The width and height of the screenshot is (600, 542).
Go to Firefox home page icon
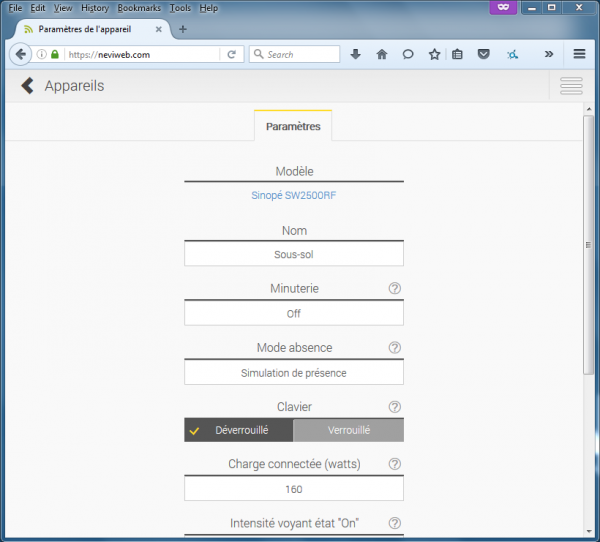coord(381,54)
